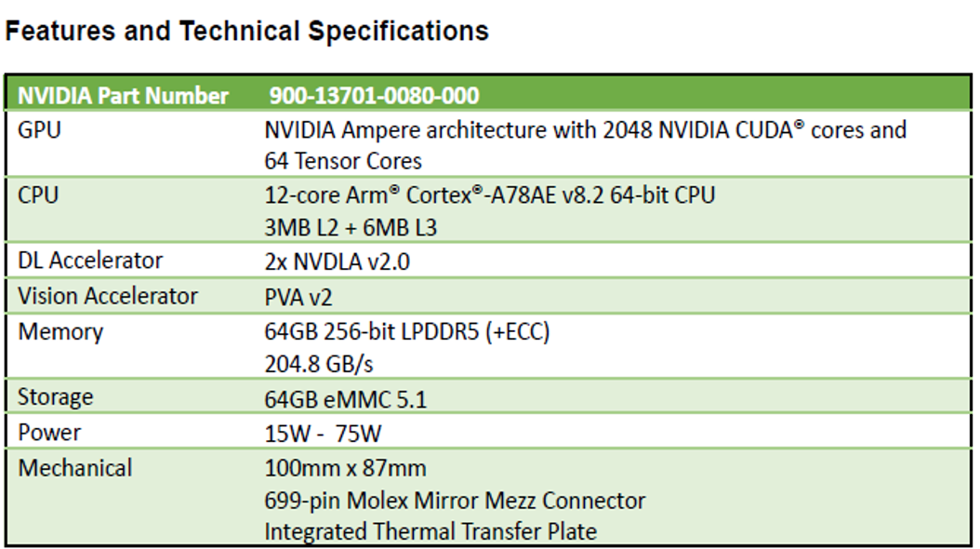The height and width of the screenshot is (549, 980).
Task: Click the Features and Technical Specifications heading
Action: click(247, 32)
